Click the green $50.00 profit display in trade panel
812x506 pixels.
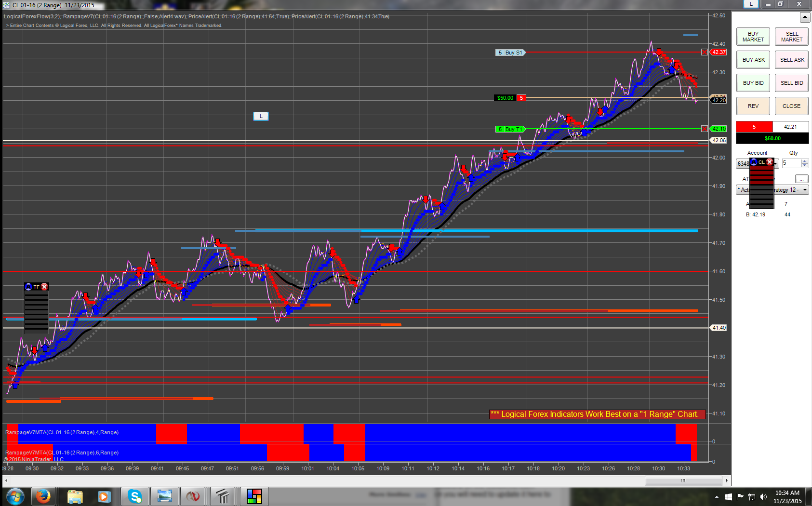coord(772,138)
